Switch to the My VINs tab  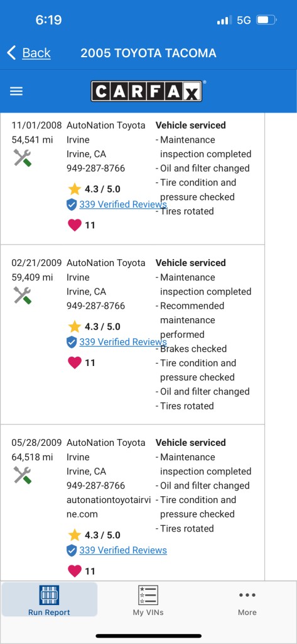148,599
